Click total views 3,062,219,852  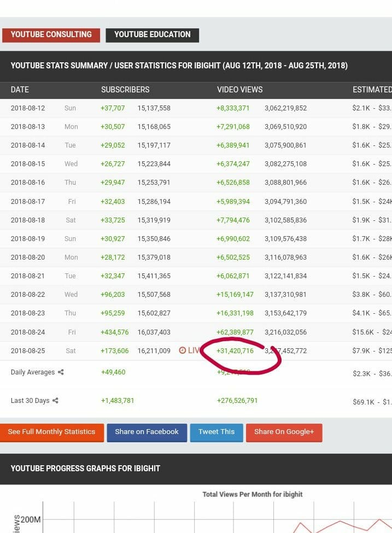[x=285, y=108]
